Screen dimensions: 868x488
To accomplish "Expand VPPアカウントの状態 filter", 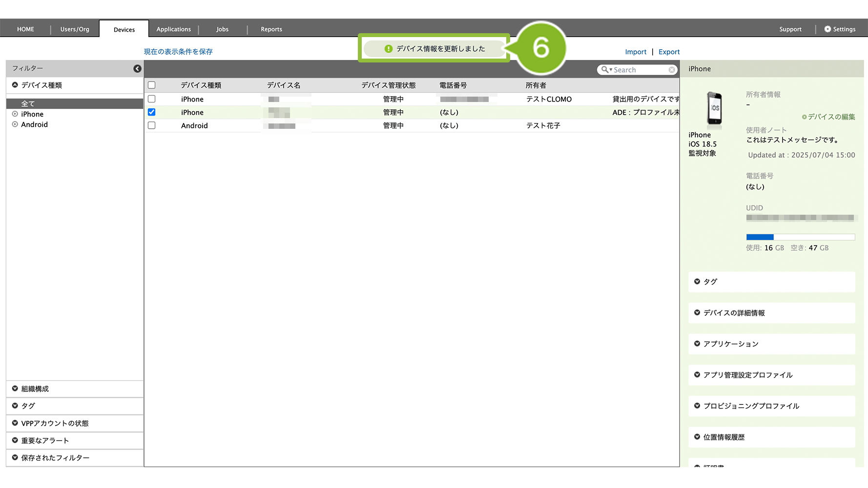I will pyautogui.click(x=75, y=423).
